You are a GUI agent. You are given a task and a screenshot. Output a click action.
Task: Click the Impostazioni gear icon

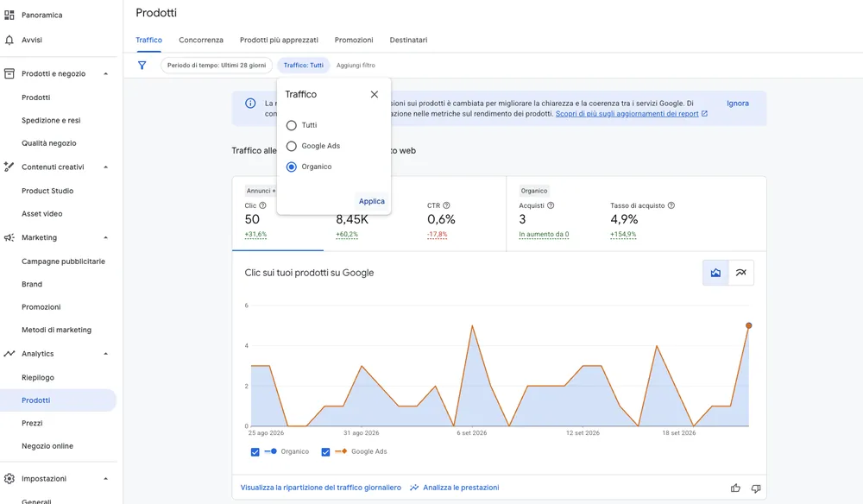[x=9, y=478]
